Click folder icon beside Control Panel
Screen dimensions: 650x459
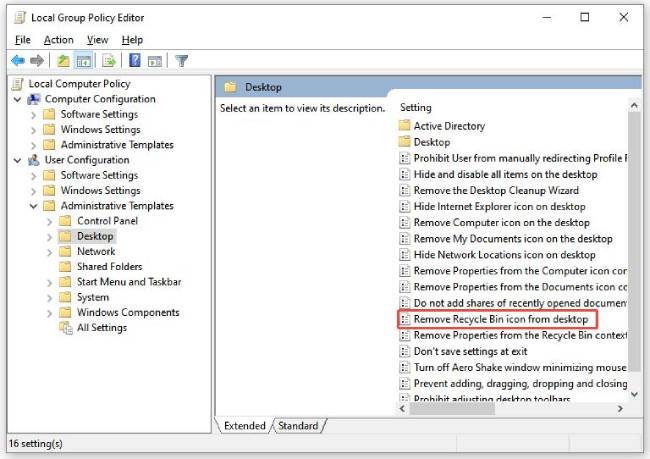click(x=65, y=221)
